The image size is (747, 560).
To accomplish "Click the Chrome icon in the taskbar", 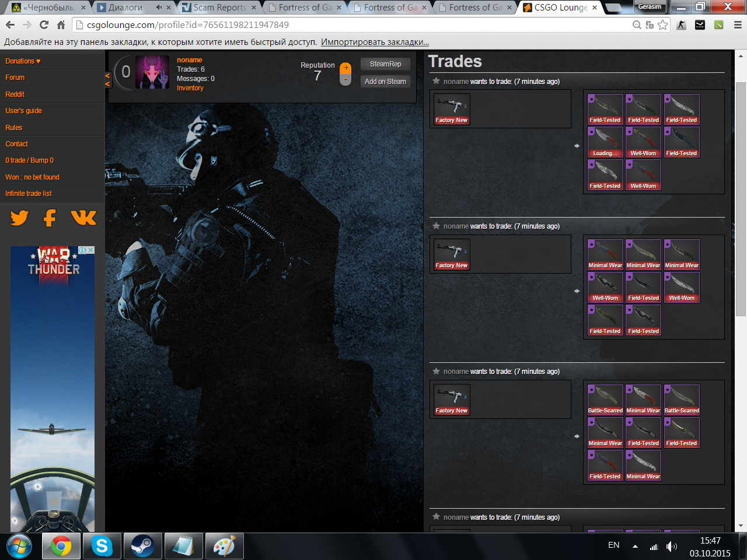I will pos(61,547).
